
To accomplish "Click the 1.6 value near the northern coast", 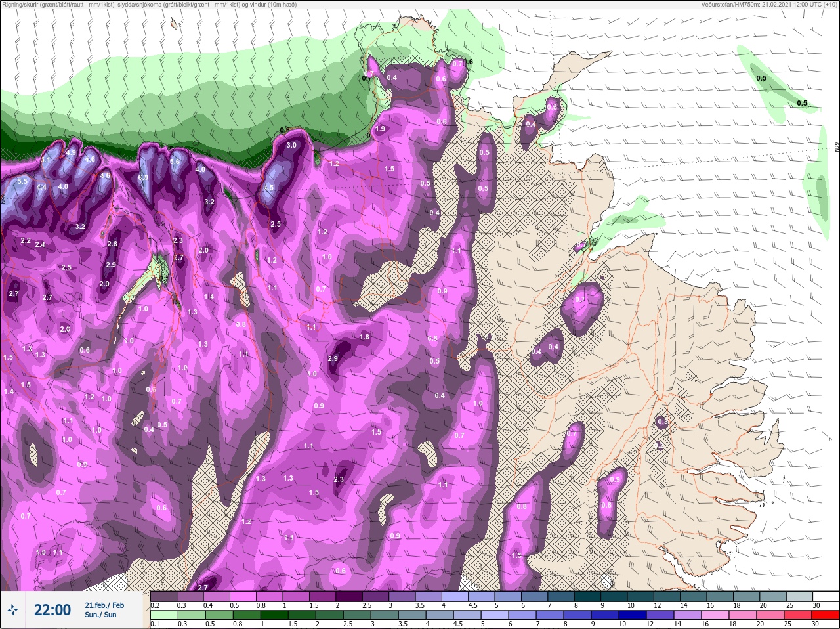I will [468, 62].
